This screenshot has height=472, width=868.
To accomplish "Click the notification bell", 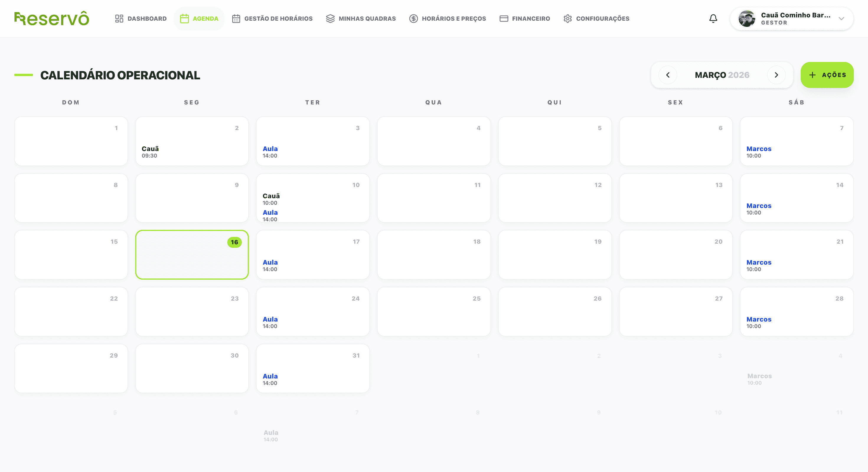I will point(713,19).
